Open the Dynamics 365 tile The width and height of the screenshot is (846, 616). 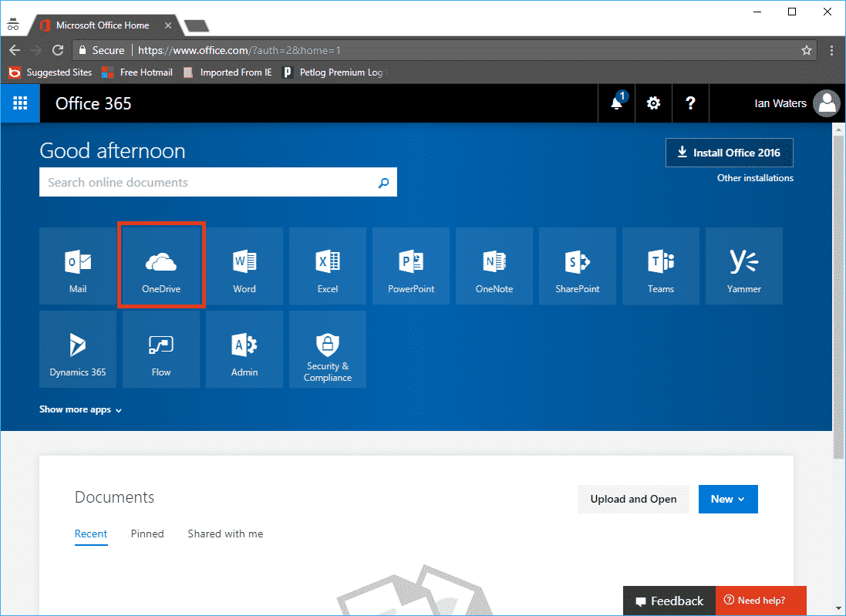tap(78, 349)
